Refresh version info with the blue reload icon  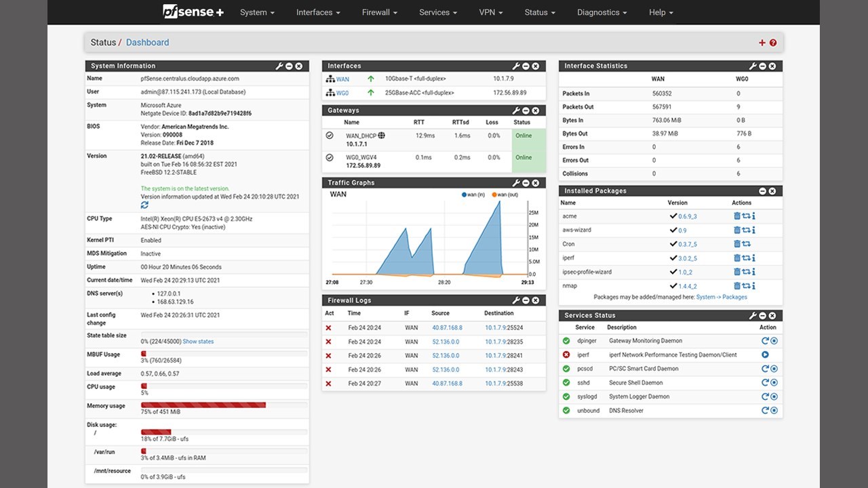[144, 205]
